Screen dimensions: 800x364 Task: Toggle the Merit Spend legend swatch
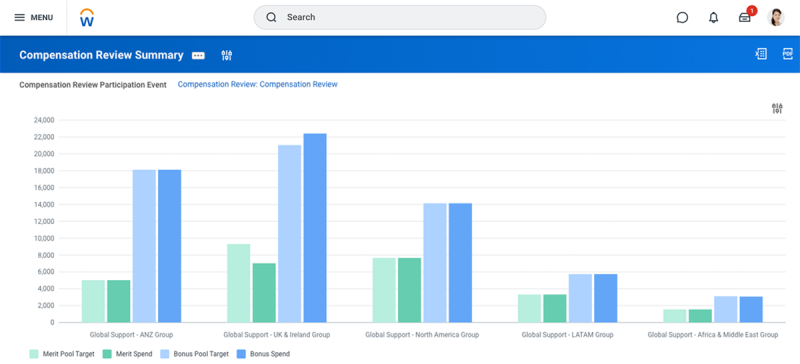[107, 354]
